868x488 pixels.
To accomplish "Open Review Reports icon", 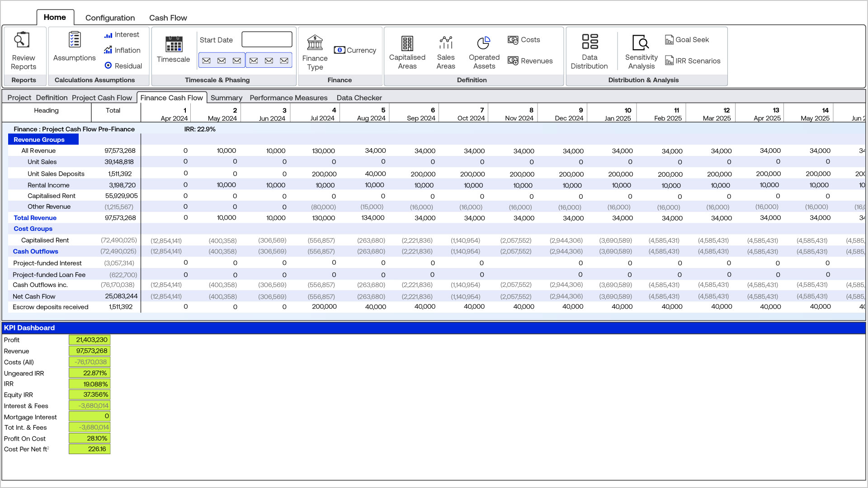I will (x=22, y=41).
